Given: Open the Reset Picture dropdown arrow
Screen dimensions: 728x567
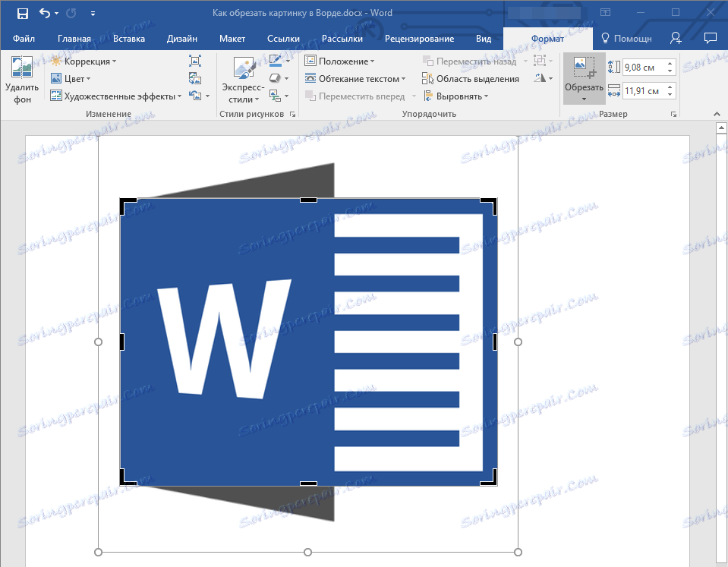Looking at the screenshot, I should pyautogui.click(x=207, y=96).
